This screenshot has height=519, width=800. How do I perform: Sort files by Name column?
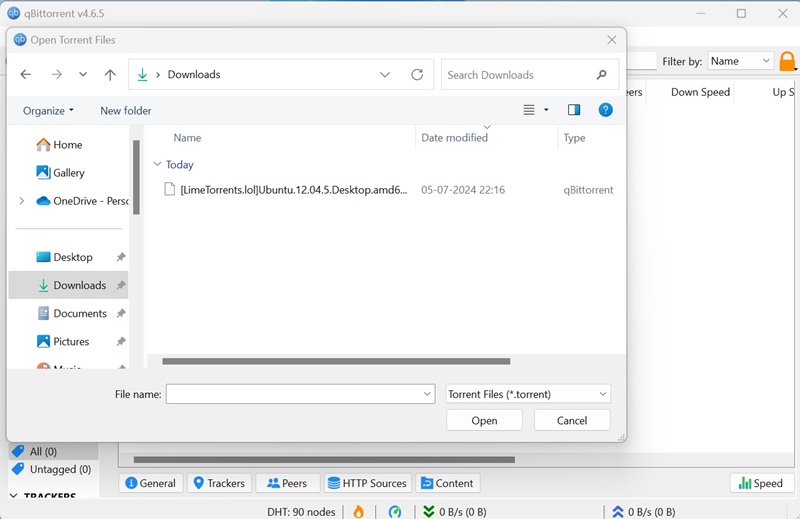point(187,138)
